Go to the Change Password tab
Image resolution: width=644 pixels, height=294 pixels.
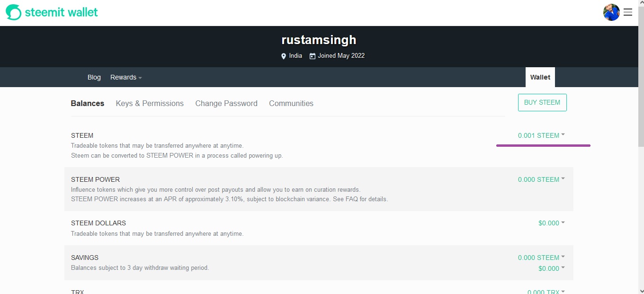tap(226, 103)
